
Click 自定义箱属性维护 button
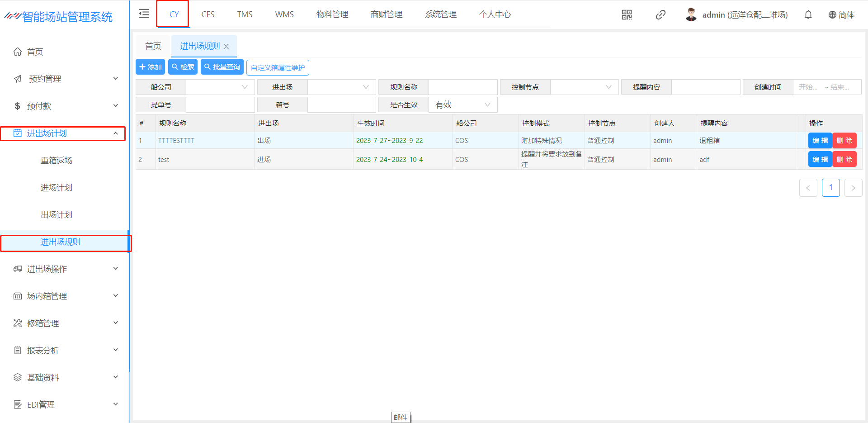(278, 68)
